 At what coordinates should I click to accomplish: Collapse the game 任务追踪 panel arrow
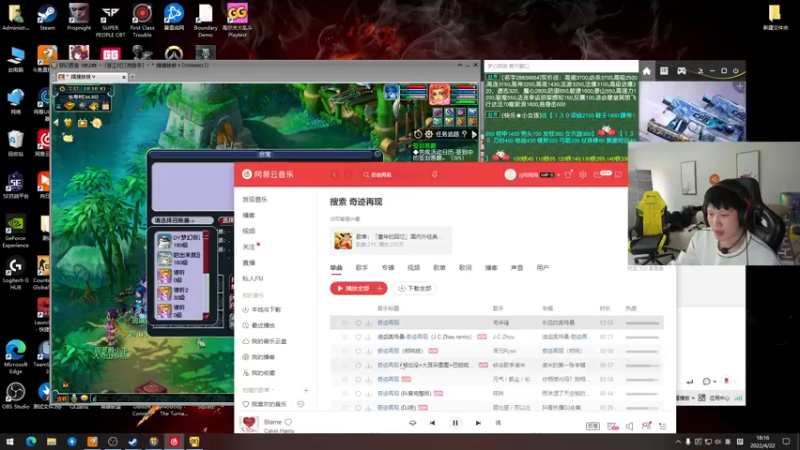tap(474, 134)
